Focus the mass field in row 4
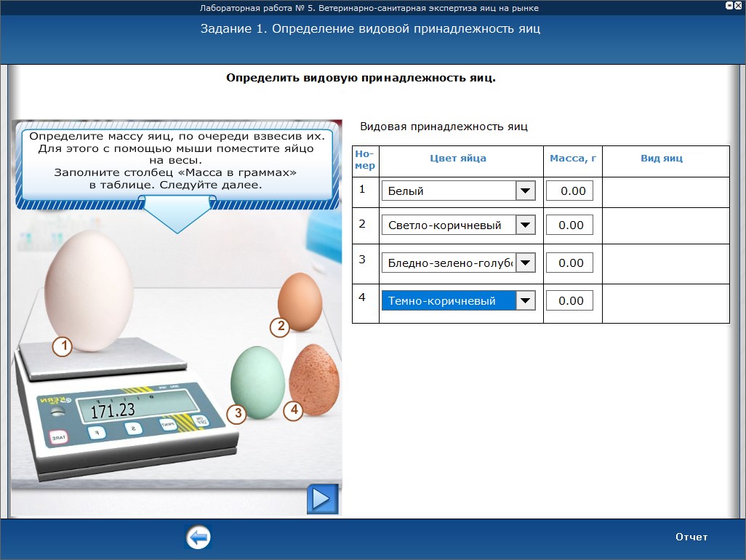Screen dimensions: 746x560 [x=569, y=301]
